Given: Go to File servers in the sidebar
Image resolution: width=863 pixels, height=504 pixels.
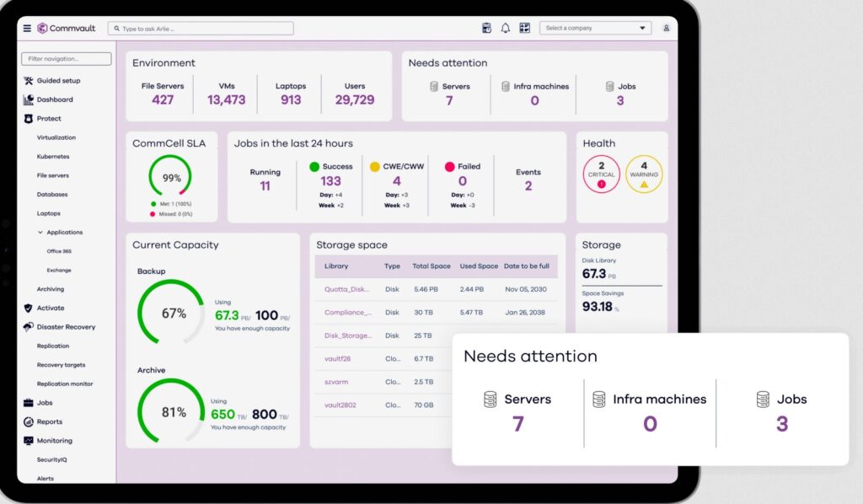Looking at the screenshot, I should click(53, 175).
